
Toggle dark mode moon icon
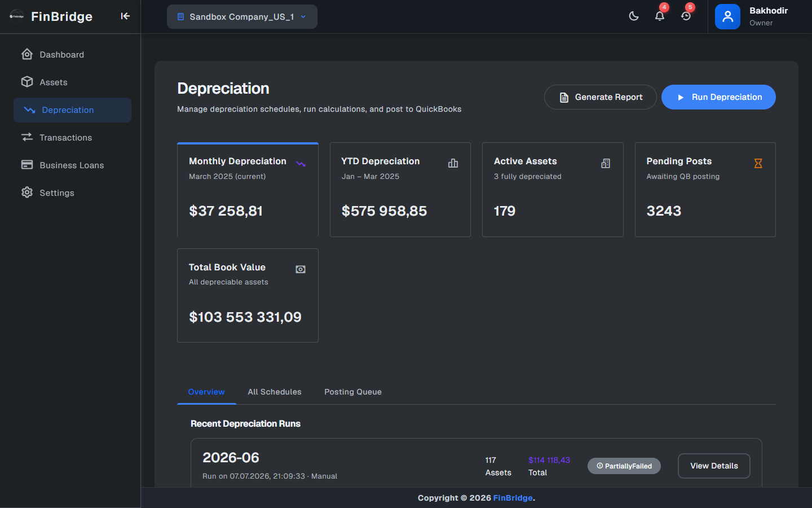pos(634,16)
